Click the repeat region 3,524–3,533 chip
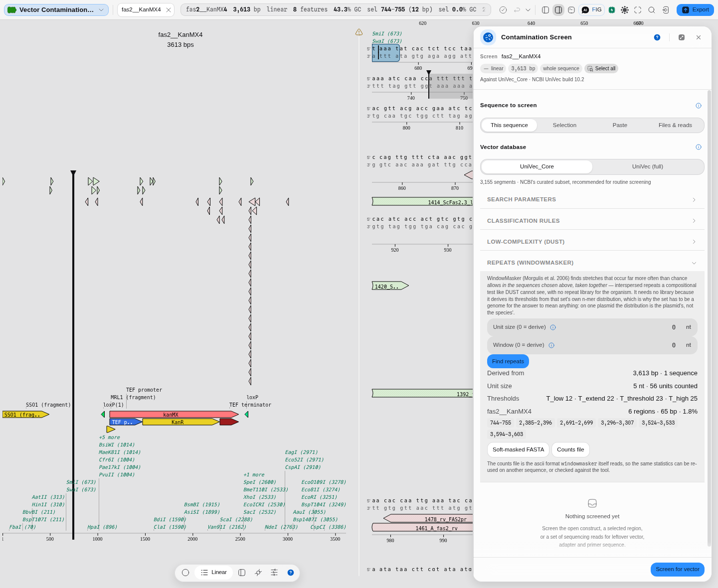This screenshot has height=588, width=718. [x=658, y=423]
